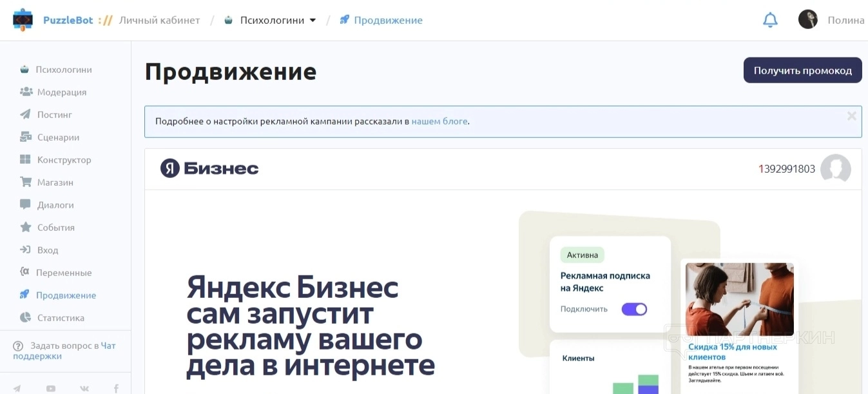Click Рекламная подписка на Яндекс heading
Viewport: 868px width, 394px height.
[x=605, y=282]
